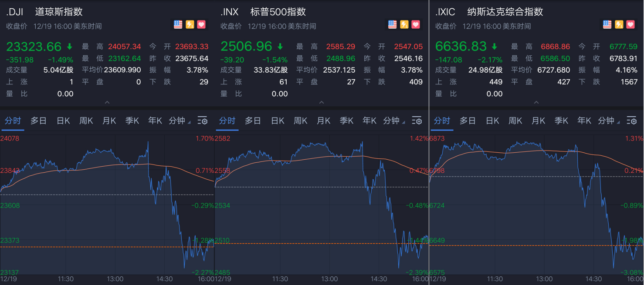Click the S&P price 2506.96
This screenshot has width=644, height=285.
[x=246, y=46]
